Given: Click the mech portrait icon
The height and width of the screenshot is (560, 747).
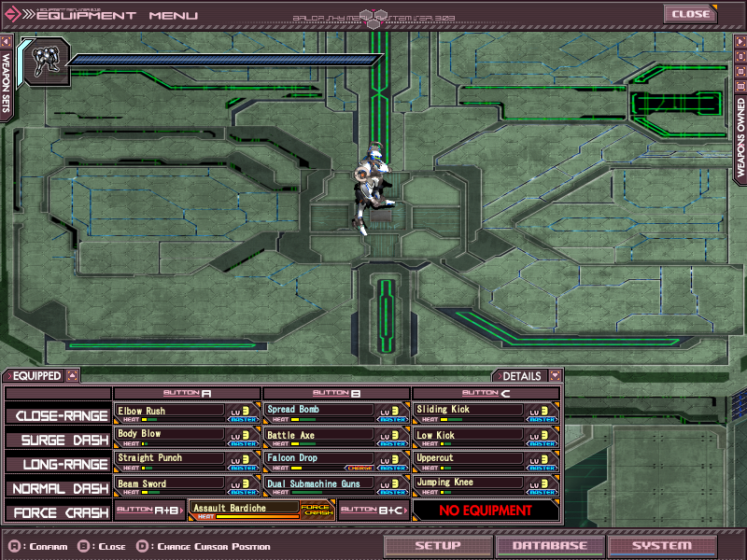Looking at the screenshot, I should [45, 62].
